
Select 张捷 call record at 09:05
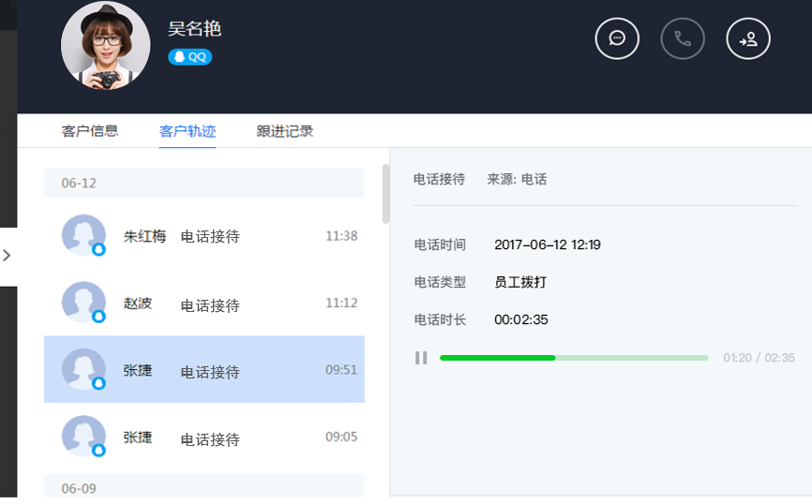204,437
